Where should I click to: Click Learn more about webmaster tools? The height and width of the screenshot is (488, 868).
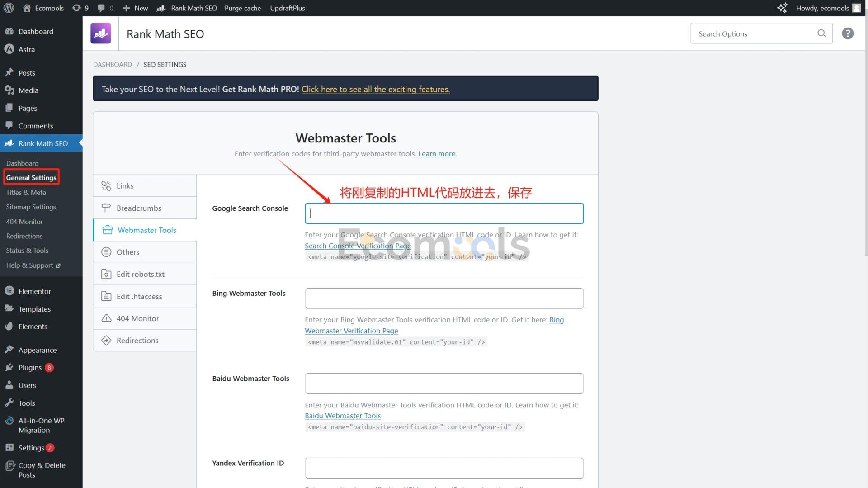point(437,154)
